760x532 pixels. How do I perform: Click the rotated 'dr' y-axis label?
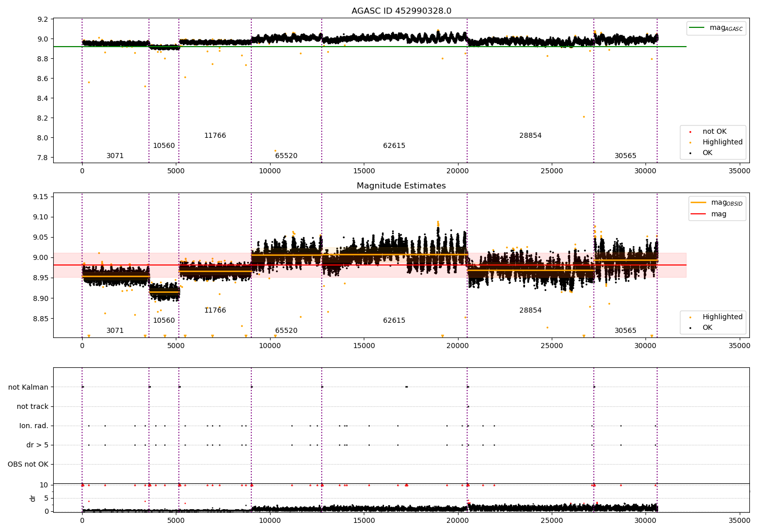33,498
